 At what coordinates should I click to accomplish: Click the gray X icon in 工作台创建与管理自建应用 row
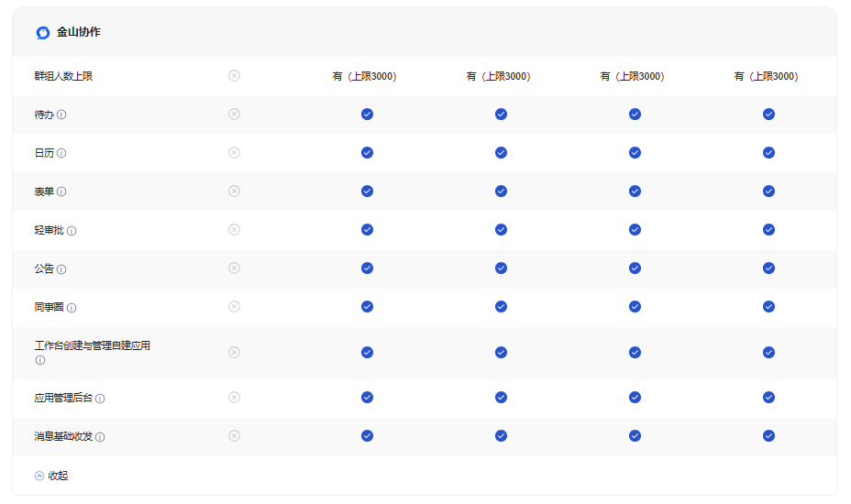click(x=234, y=352)
